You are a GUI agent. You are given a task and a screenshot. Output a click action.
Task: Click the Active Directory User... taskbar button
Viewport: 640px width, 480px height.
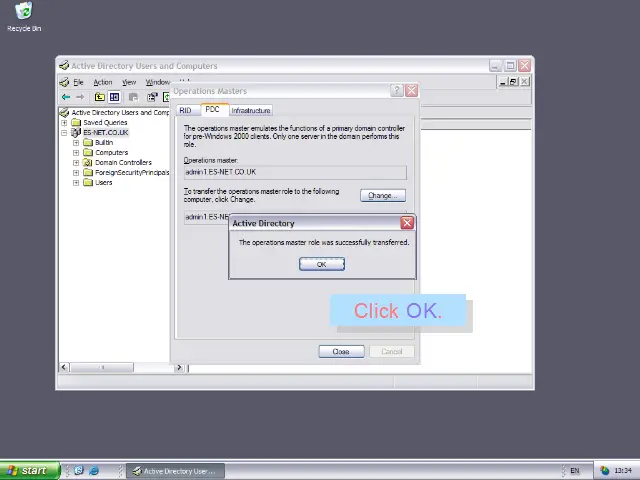point(175,471)
